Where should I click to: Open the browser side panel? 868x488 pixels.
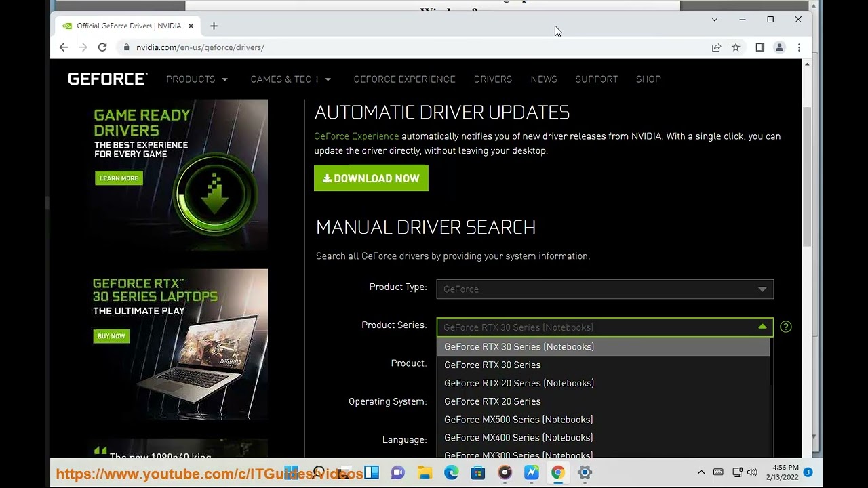pos(759,47)
